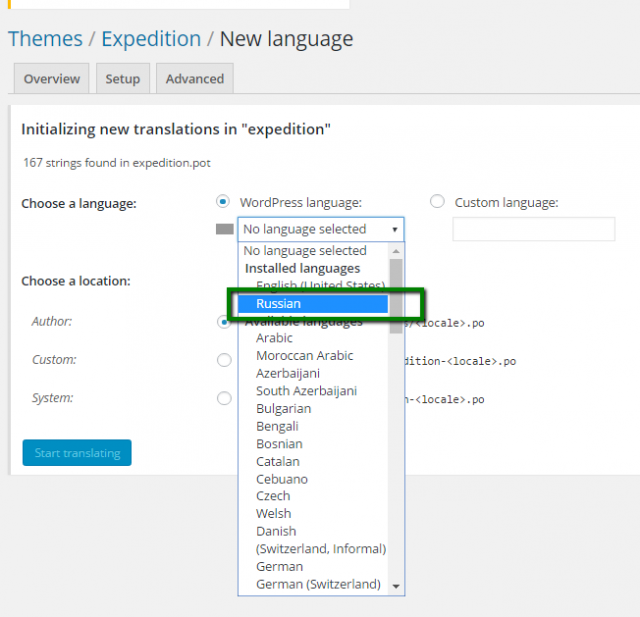
Task: Choose the System location radio option
Action: tap(224, 398)
